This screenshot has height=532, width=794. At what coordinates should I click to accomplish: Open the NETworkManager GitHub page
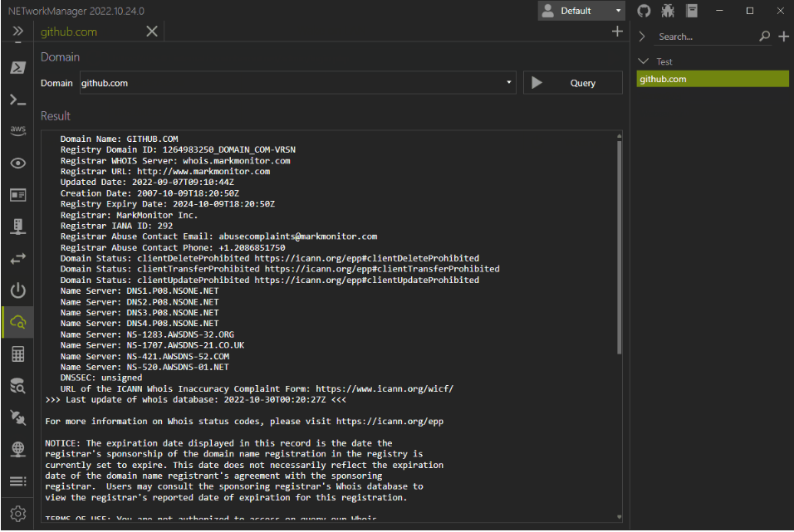coord(643,10)
